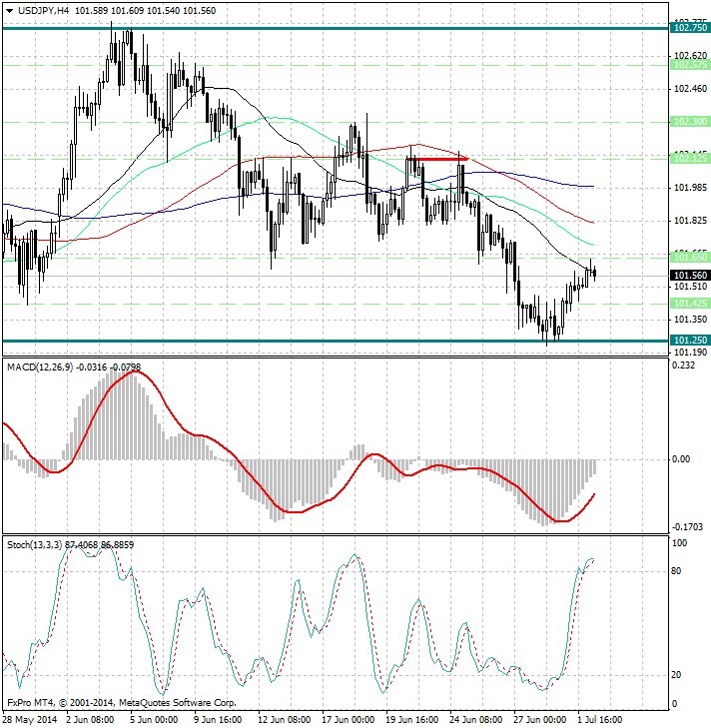
Task: Click the 17 Jun 00:00 time label
Action: [x=349, y=720]
